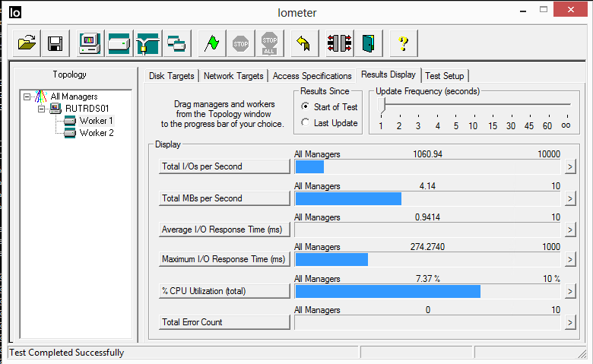This screenshot has width=593, height=364.
Task: Start tests with the green flag
Action: pyautogui.click(x=212, y=43)
